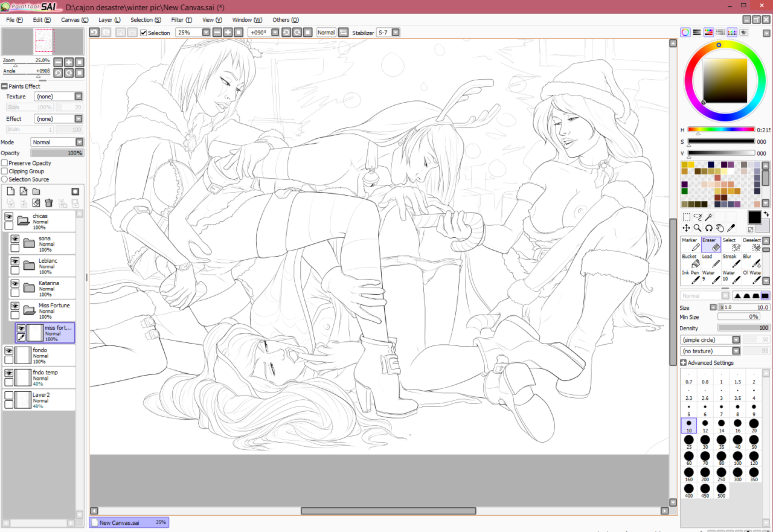Select the Eraser tool
Image resolution: width=773 pixels, height=532 pixels.
[711, 245]
